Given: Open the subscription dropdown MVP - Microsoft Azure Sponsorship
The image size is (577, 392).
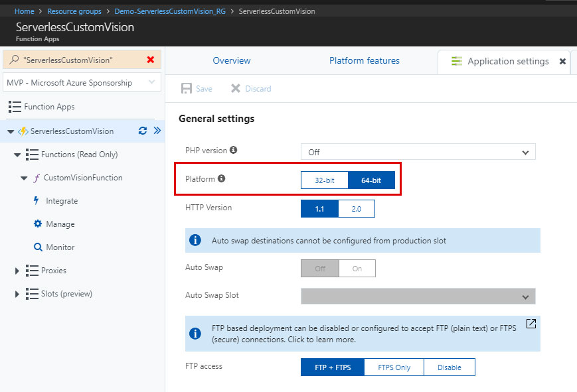Looking at the screenshot, I should click(x=82, y=82).
